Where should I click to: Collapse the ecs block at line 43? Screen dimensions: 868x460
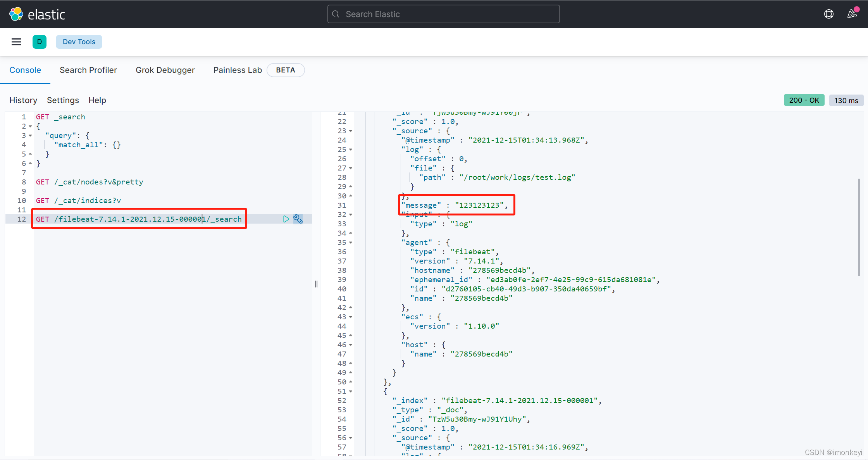click(x=351, y=317)
